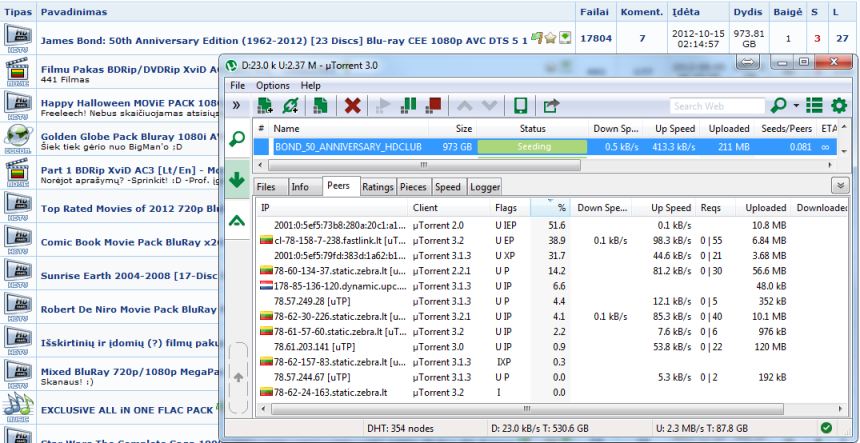Open James Bond 50th Anniversary Edition link

point(284,41)
